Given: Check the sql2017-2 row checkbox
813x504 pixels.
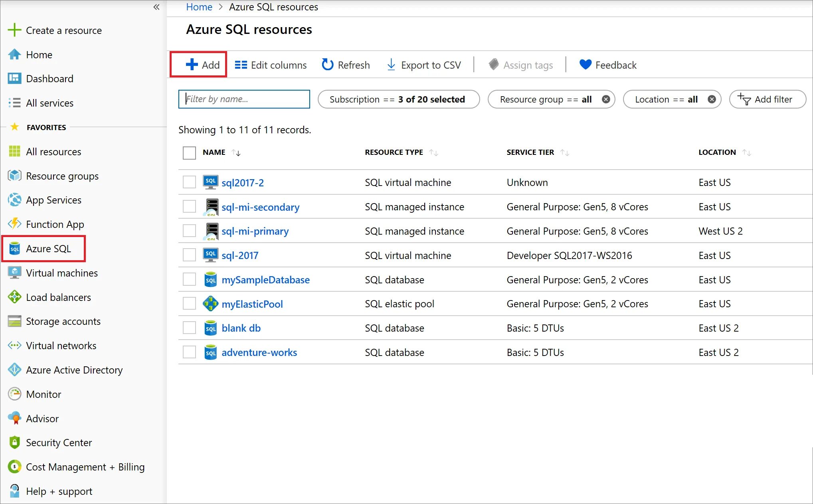Looking at the screenshot, I should point(189,182).
